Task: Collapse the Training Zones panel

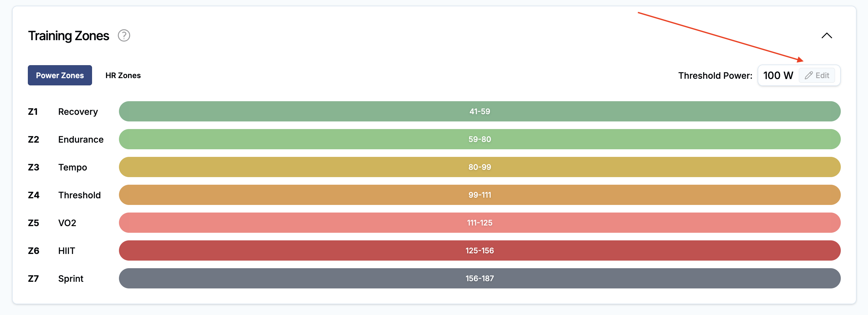Action: [827, 35]
